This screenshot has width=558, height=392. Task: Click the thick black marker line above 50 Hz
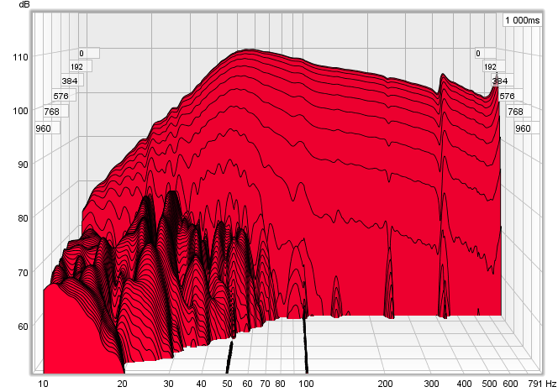tap(229, 357)
